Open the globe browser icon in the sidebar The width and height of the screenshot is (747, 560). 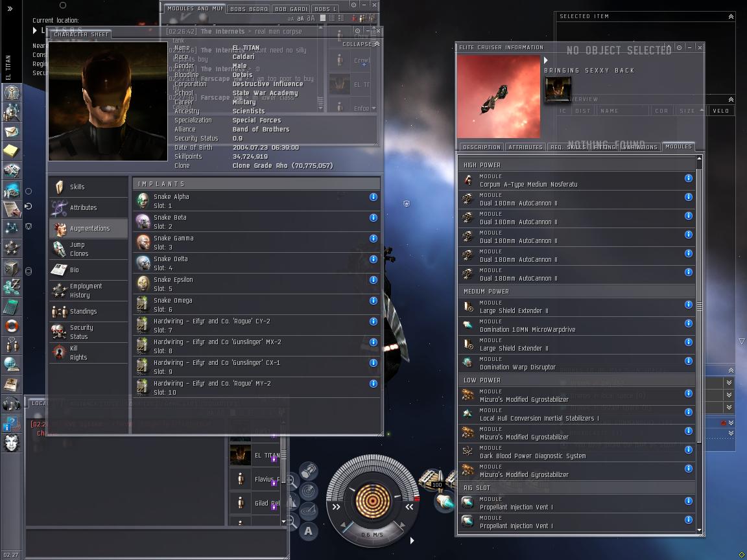[x=12, y=366]
